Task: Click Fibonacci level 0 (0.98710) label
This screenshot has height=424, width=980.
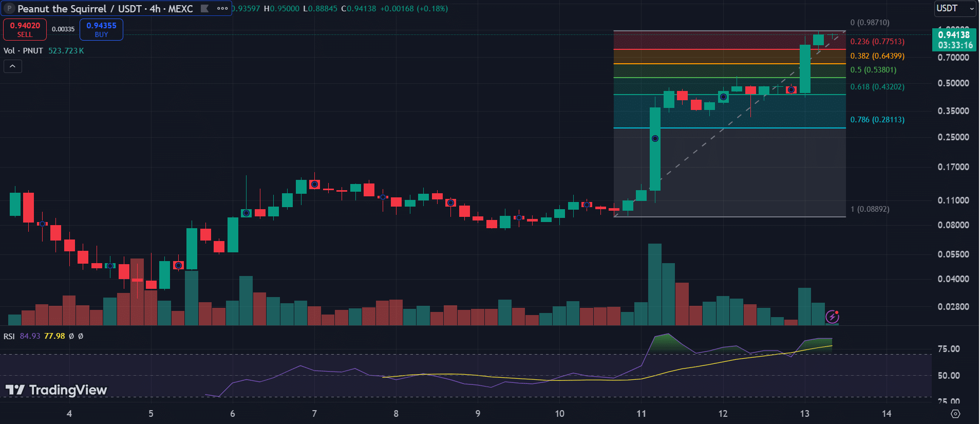Action: tap(870, 23)
